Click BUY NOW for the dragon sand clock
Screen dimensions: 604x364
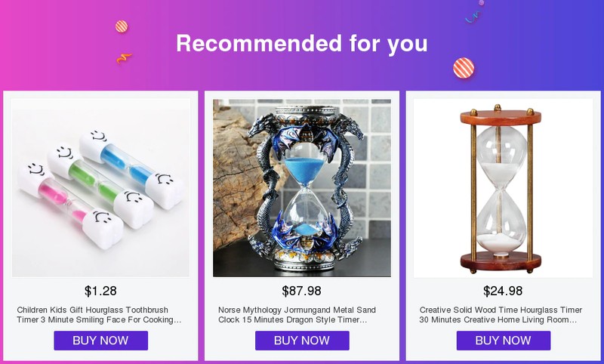[302, 341]
